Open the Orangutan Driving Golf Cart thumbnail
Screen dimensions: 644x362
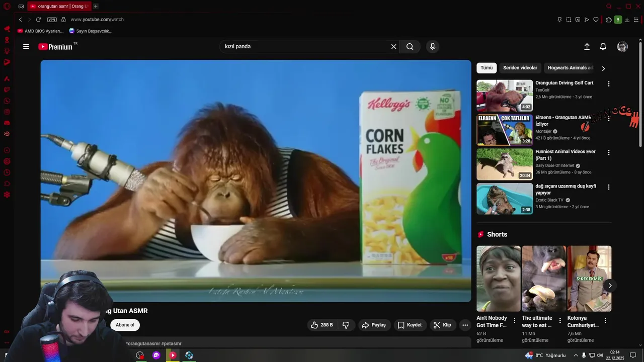pos(505,96)
